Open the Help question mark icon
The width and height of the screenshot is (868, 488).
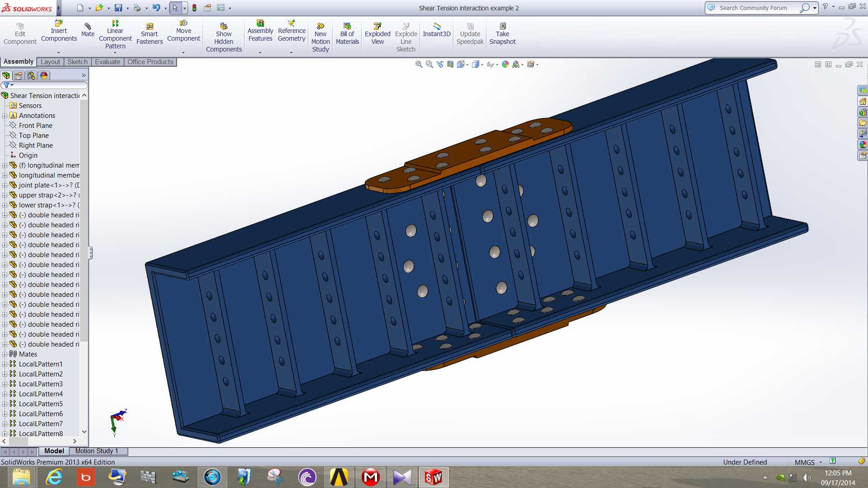(825, 7)
